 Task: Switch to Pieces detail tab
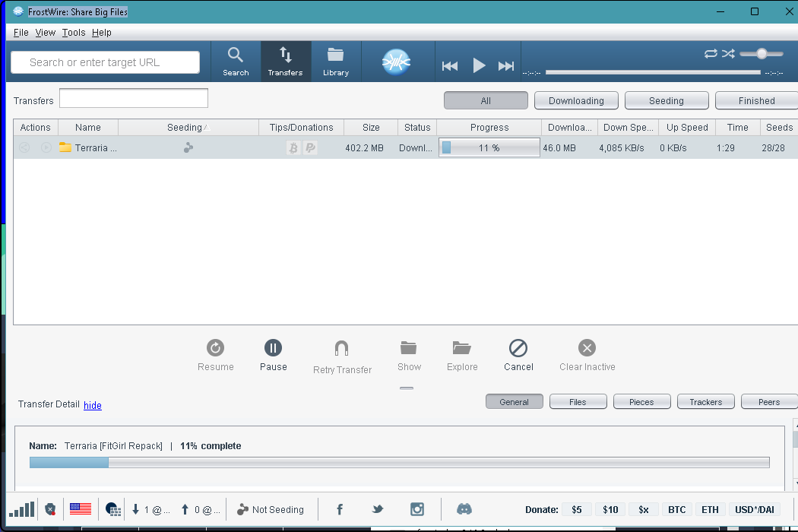641,402
